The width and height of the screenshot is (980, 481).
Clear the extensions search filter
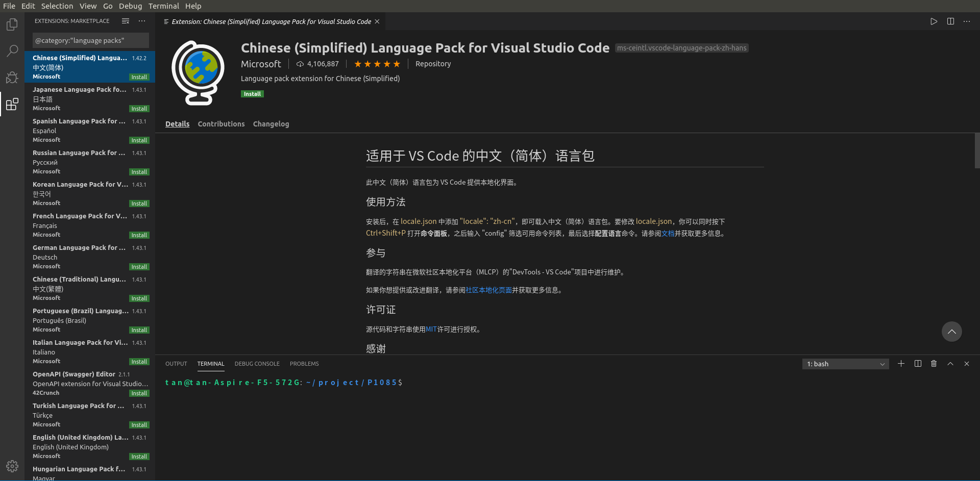point(126,21)
